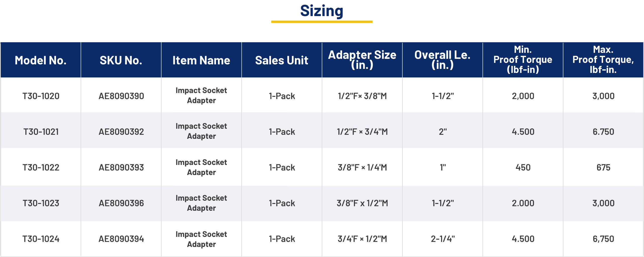
Task: Select the Adapter Size (in.) header
Action: [362, 60]
